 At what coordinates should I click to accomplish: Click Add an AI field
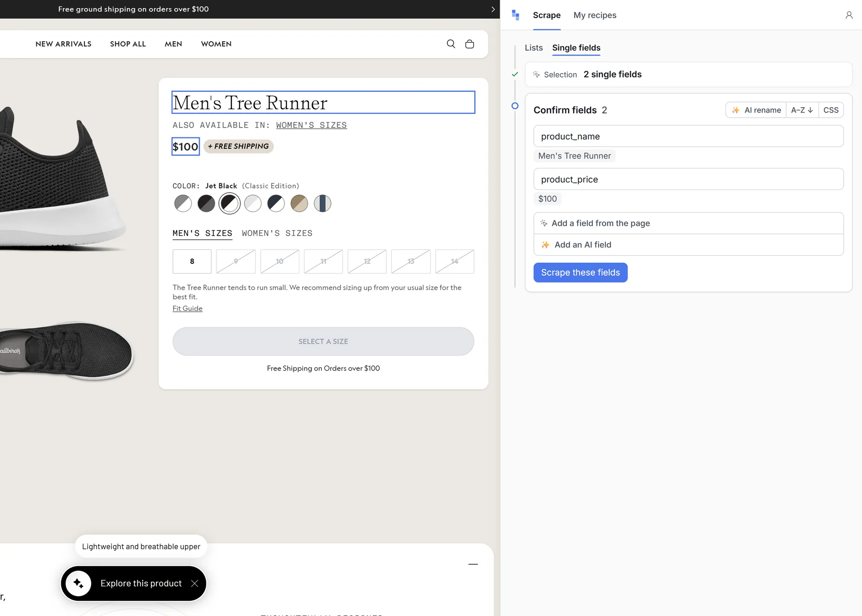tap(688, 245)
